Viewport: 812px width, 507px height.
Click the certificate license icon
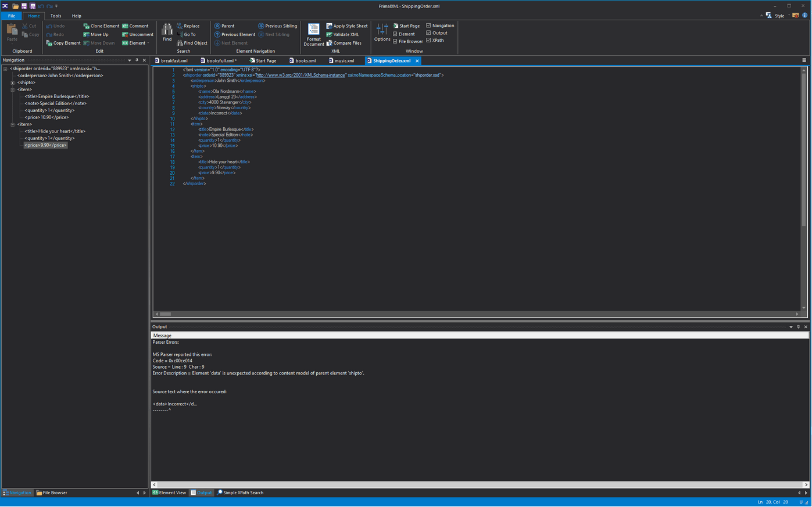796,16
